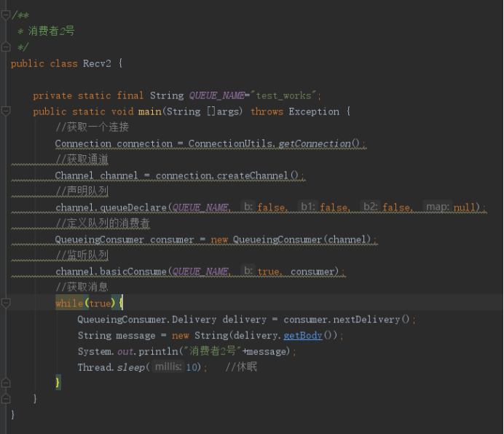
Task: Click queueDeclare method call
Action: click(133, 208)
